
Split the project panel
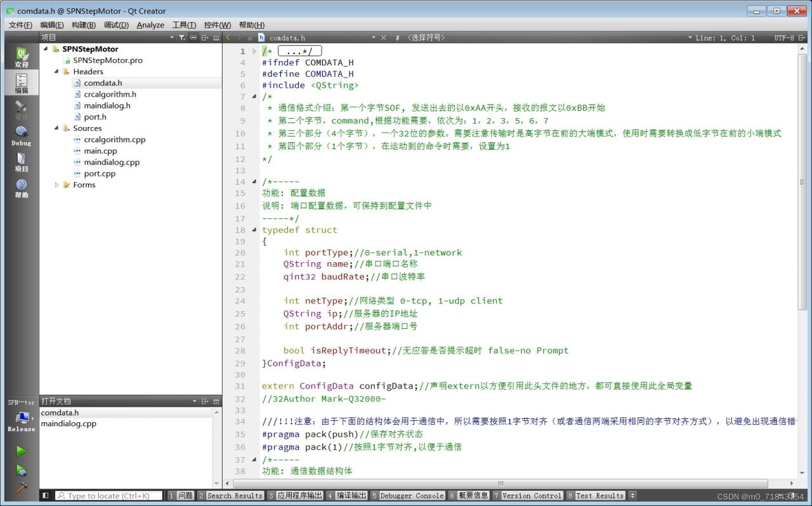205,37
